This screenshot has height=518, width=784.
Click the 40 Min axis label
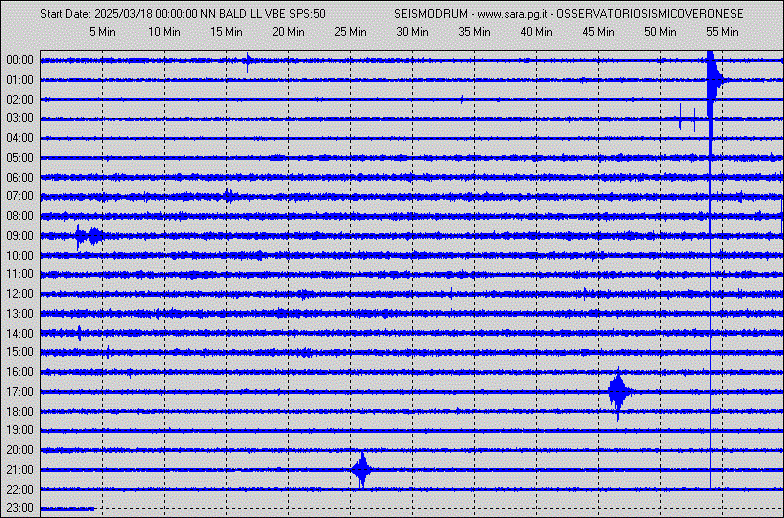536,32
